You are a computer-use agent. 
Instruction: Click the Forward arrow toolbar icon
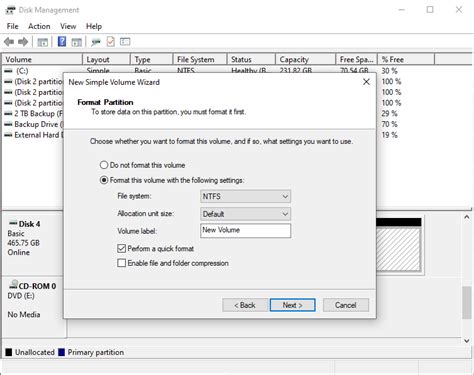point(23,42)
